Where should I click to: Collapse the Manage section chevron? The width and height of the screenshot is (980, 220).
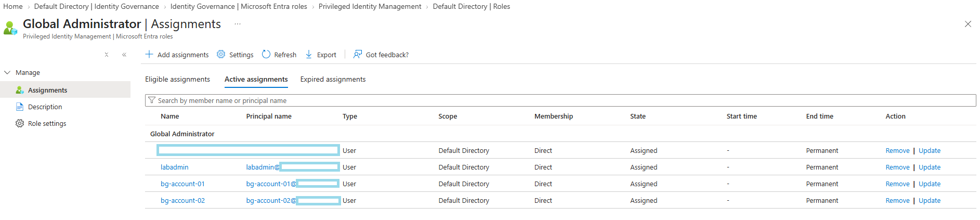pyautogui.click(x=7, y=72)
